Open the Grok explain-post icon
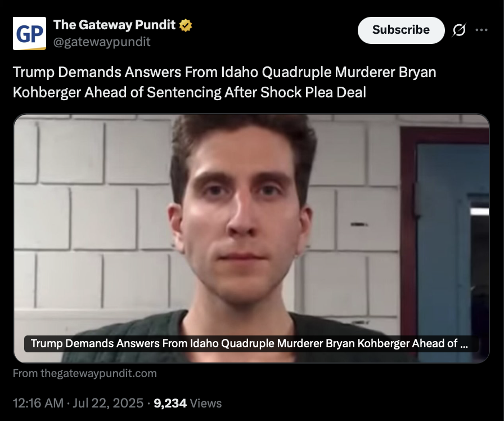This screenshot has width=504, height=421. pyautogui.click(x=459, y=30)
